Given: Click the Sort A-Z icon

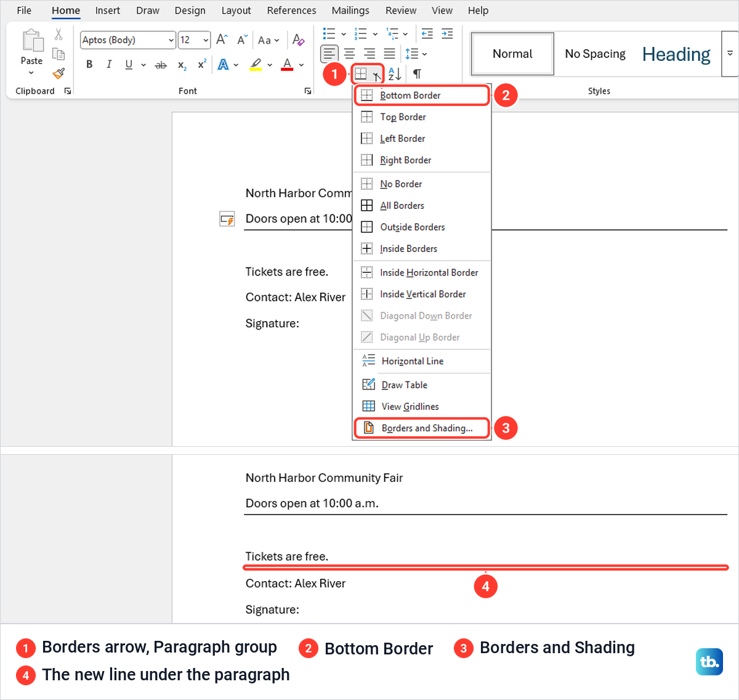Looking at the screenshot, I should click(395, 74).
